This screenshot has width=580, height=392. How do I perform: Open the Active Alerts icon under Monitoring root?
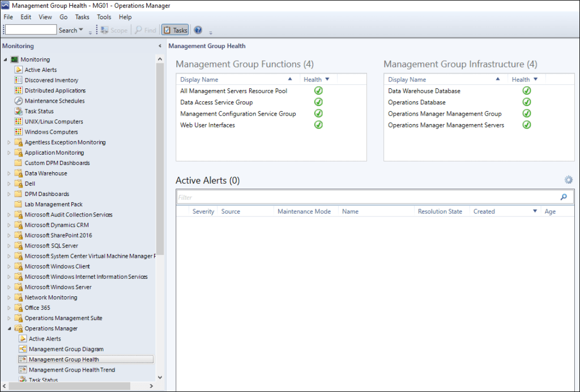(x=19, y=70)
